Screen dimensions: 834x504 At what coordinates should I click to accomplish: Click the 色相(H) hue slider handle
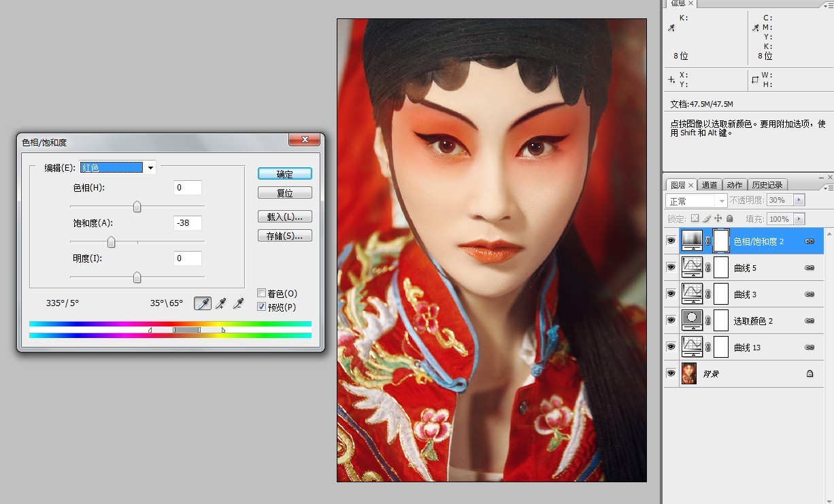pyautogui.click(x=137, y=207)
